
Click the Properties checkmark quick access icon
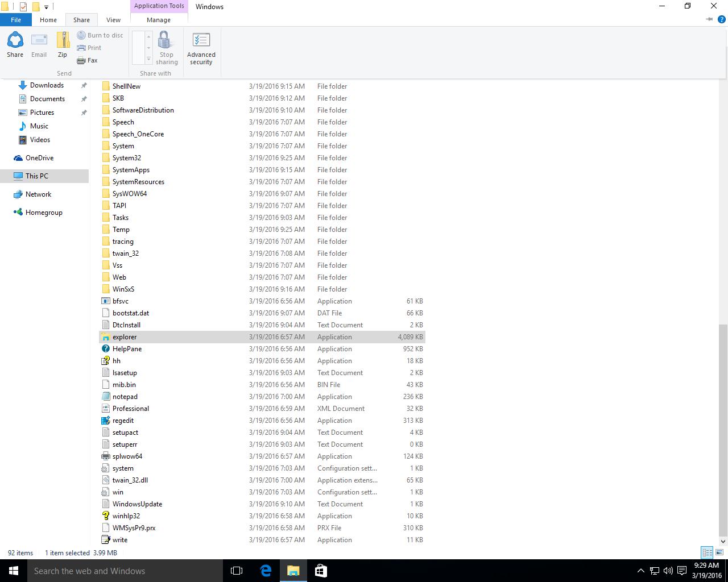[23, 7]
